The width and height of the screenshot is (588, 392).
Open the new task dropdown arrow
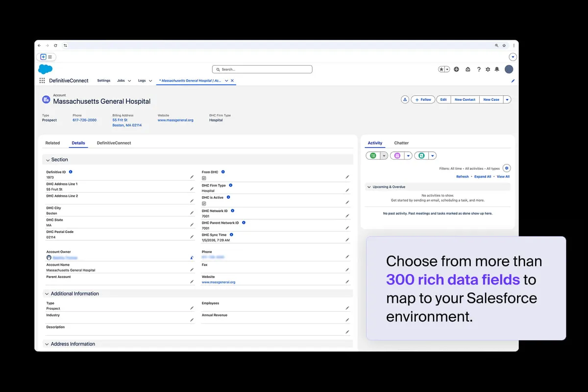tap(384, 156)
